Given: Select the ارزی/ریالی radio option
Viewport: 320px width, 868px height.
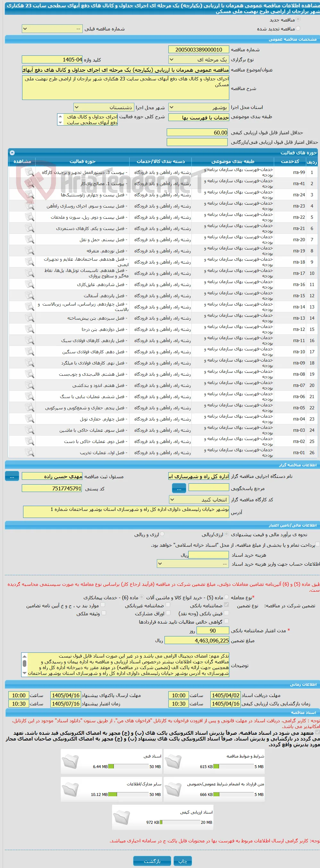Looking at the screenshot, I should (x=227, y=534).
